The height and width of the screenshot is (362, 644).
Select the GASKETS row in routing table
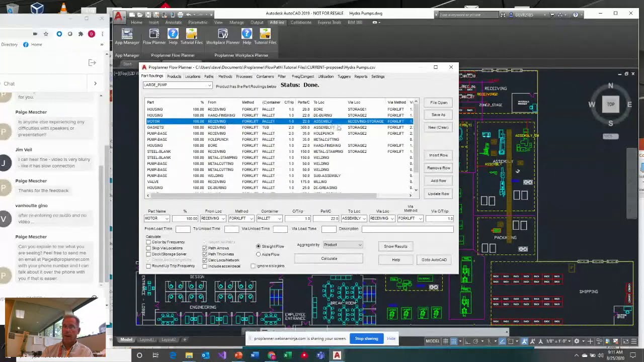(279, 127)
